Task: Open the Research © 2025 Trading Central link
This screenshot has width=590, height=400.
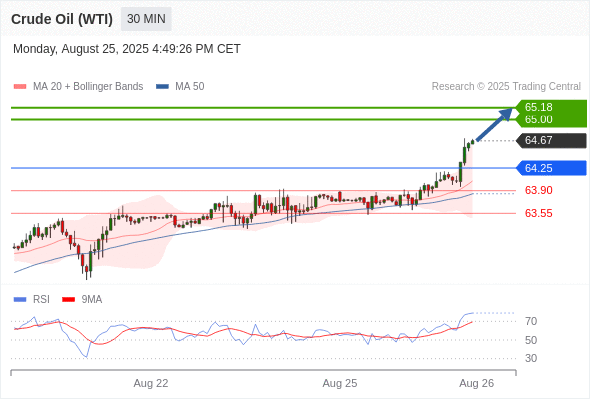Action: (x=506, y=87)
